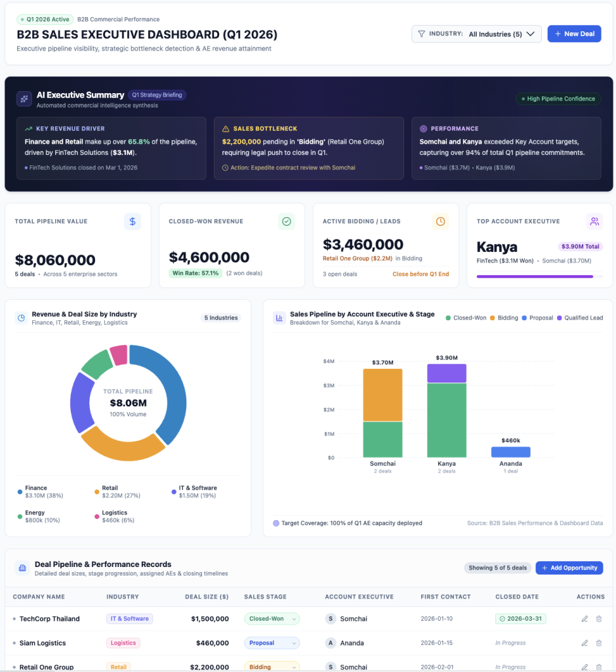Click the Q1 2026 Active status badge
This screenshot has height=672, width=616.
pos(45,19)
